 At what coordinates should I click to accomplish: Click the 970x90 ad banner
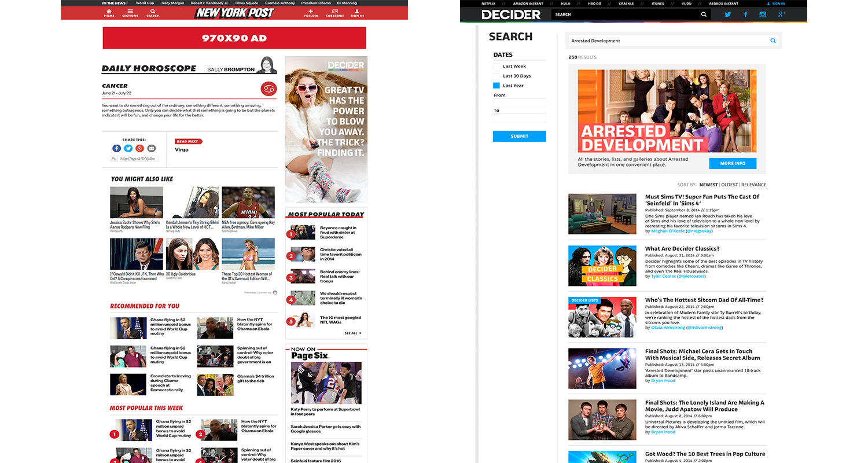coord(234,38)
